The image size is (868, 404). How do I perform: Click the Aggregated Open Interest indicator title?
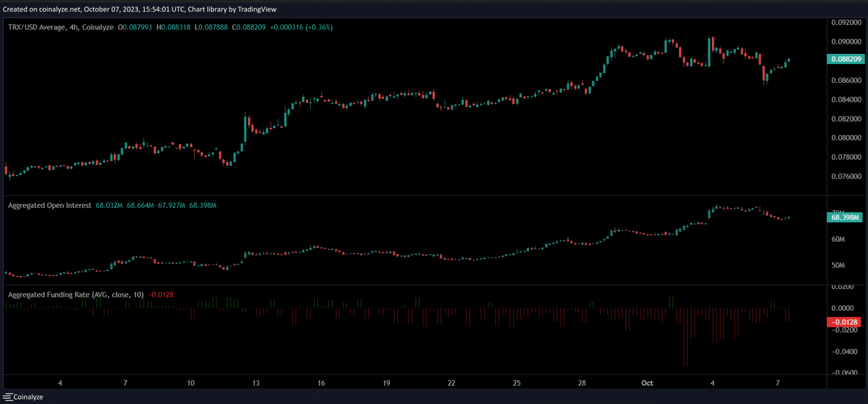[x=50, y=206]
